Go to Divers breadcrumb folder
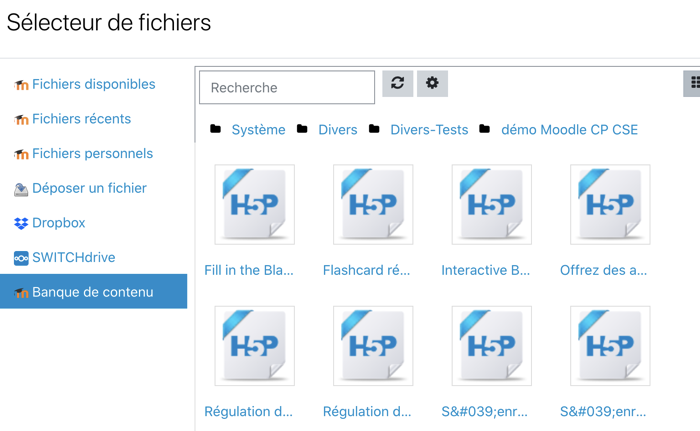The image size is (700, 431). tap(337, 130)
